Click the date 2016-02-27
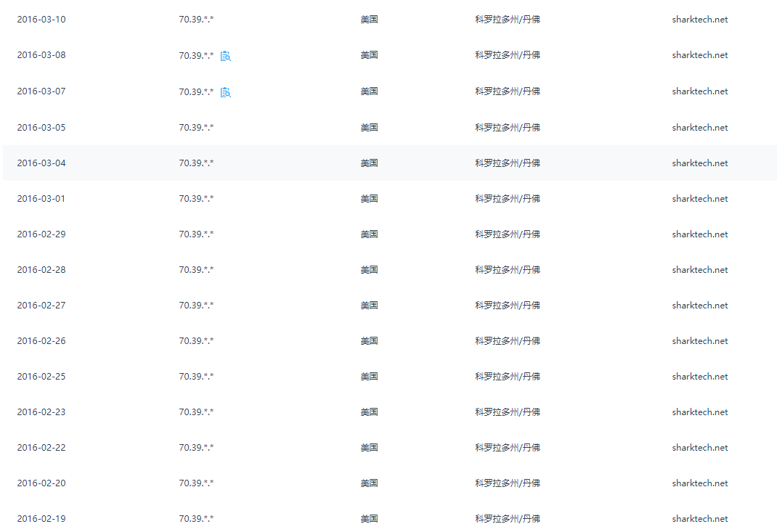The image size is (777, 532). (x=41, y=306)
